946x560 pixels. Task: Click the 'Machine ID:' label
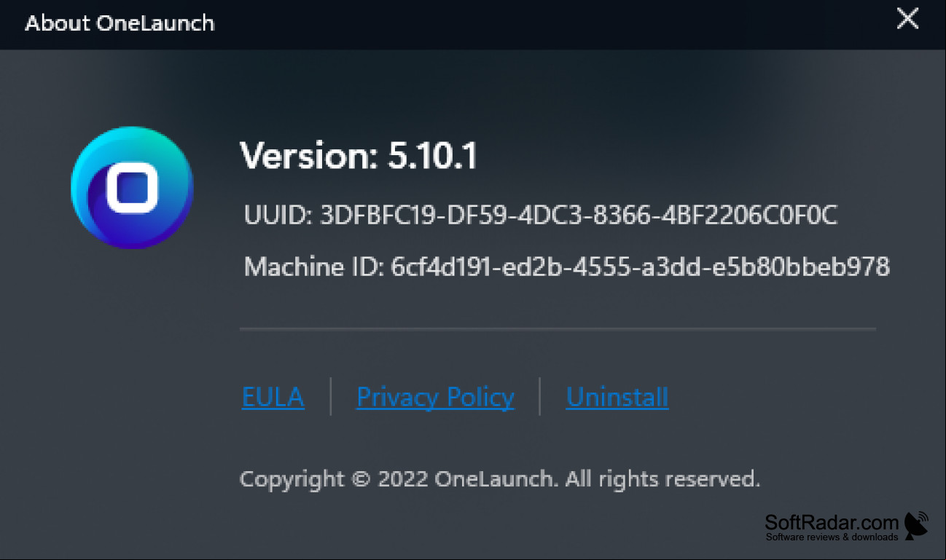[314, 267]
